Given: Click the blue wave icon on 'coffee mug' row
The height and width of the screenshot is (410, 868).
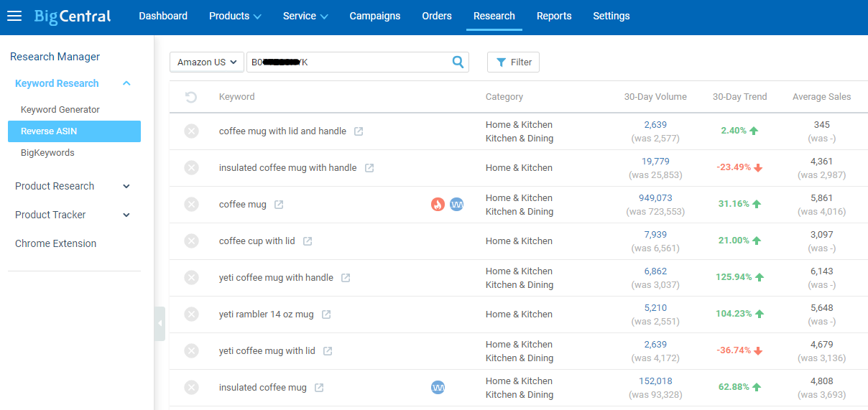Looking at the screenshot, I should (x=457, y=205).
